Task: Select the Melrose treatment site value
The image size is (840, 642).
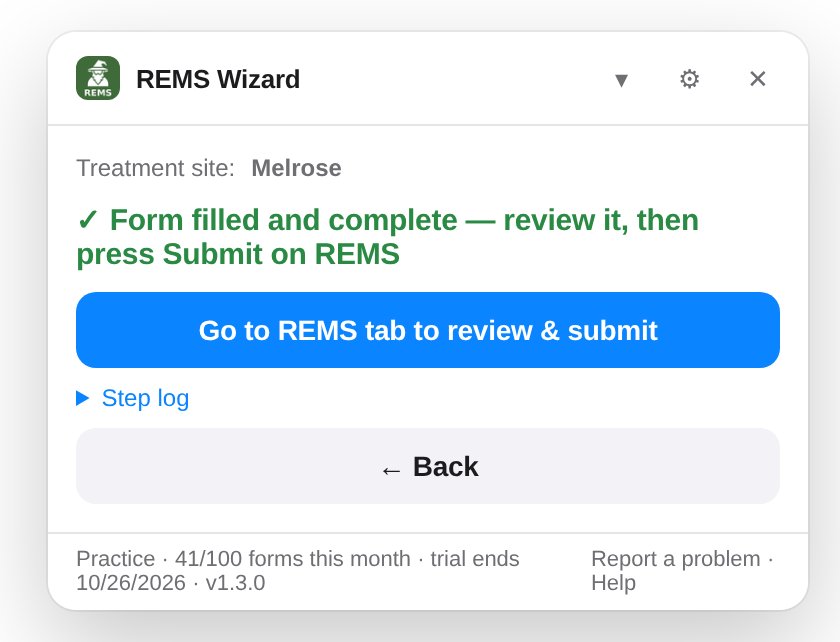Action: (x=296, y=168)
